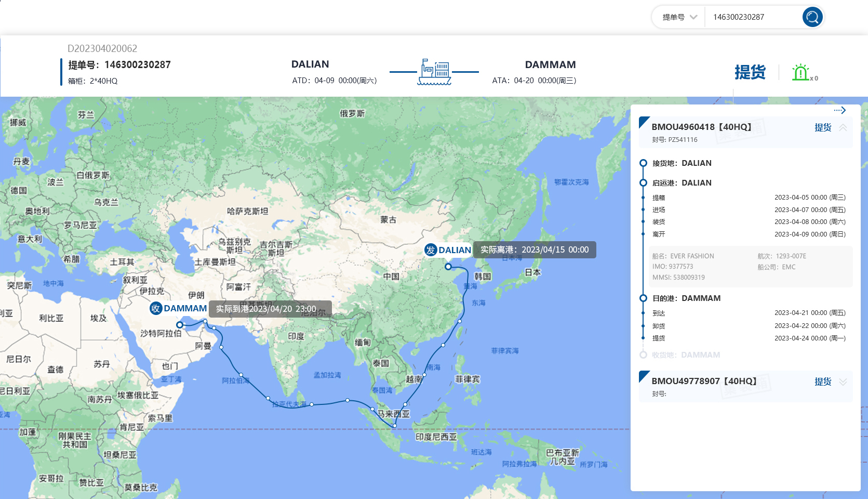The width and height of the screenshot is (868, 499).
Task: Select the 提箱 event row
Action: point(749,198)
